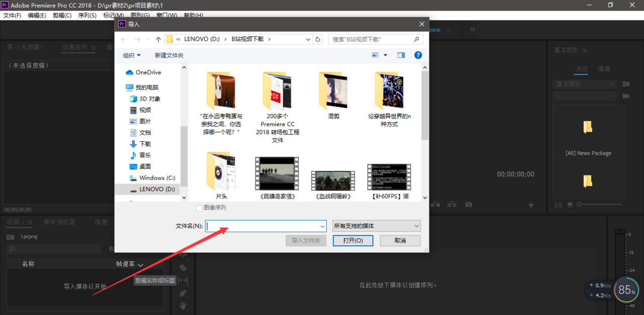Viewport: 644px width, 315px height.
Task: Expand the 组织 dropdown menu
Action: tap(132, 55)
